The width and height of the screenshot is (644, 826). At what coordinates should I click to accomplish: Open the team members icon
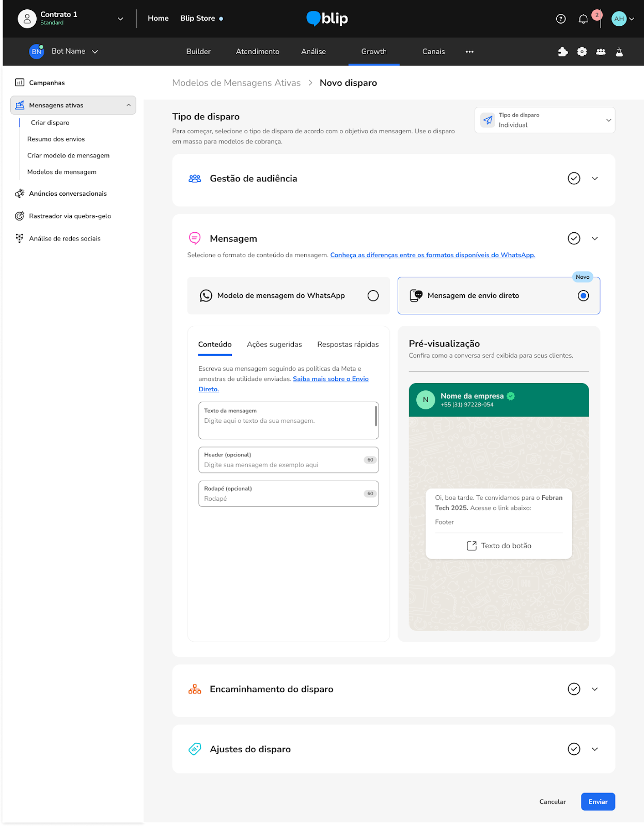601,52
